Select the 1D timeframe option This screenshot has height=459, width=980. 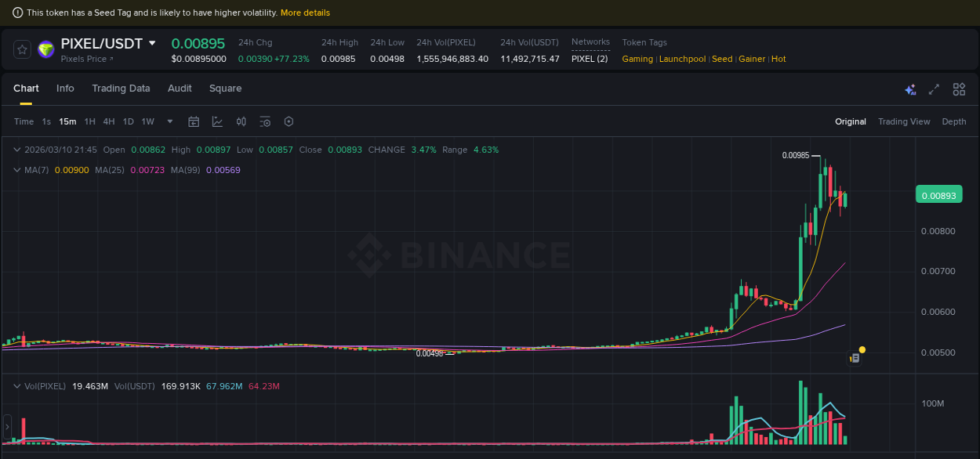[x=128, y=121]
